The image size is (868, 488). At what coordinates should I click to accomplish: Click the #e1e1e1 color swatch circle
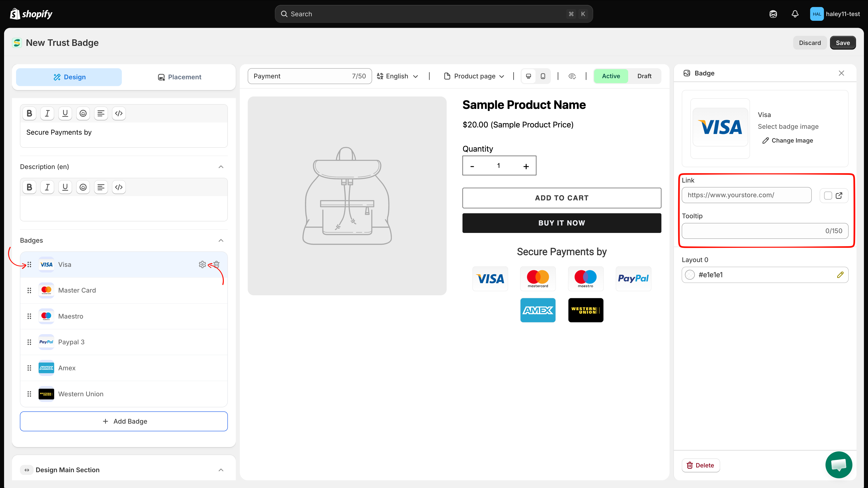[690, 275]
